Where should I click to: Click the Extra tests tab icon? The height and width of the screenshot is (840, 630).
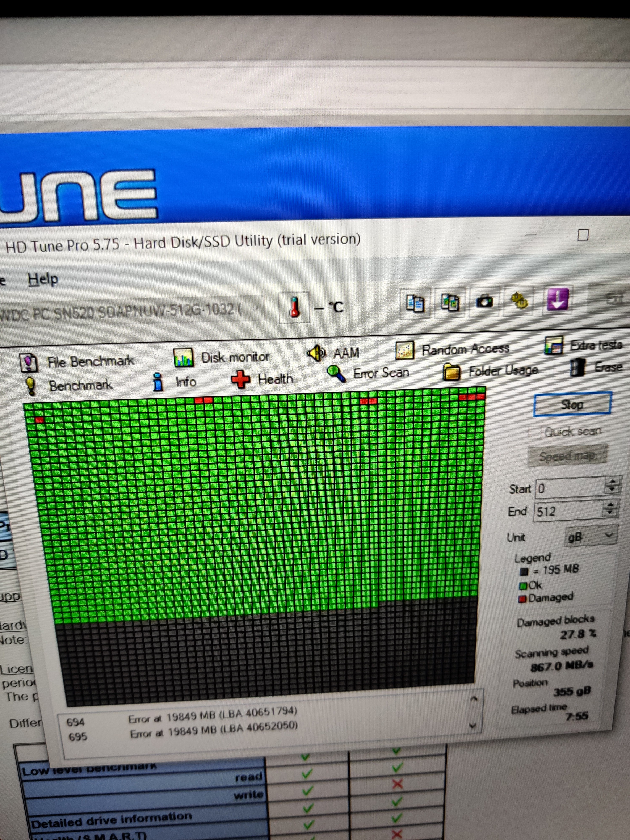click(x=554, y=346)
